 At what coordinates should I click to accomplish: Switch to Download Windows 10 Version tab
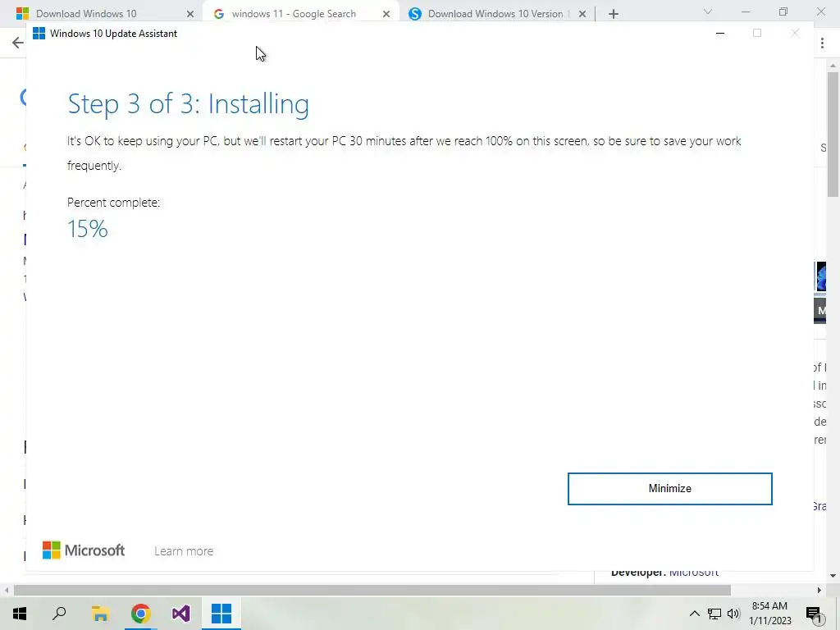[x=495, y=14]
